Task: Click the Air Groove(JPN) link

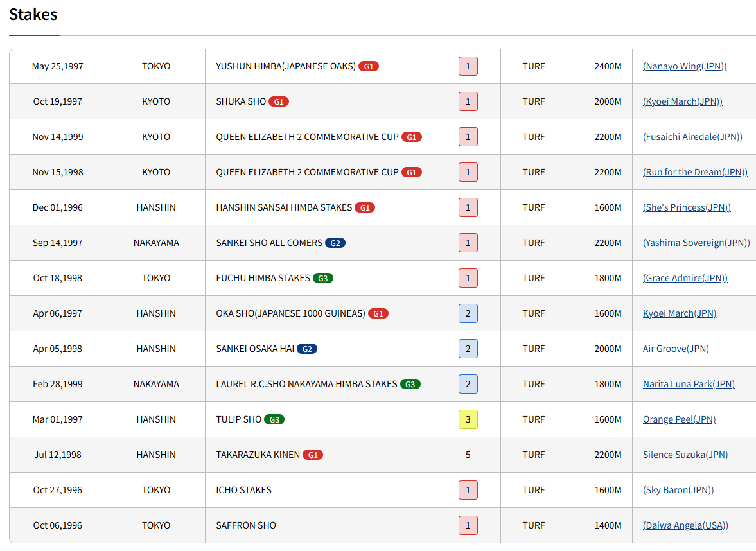Action: (x=676, y=349)
